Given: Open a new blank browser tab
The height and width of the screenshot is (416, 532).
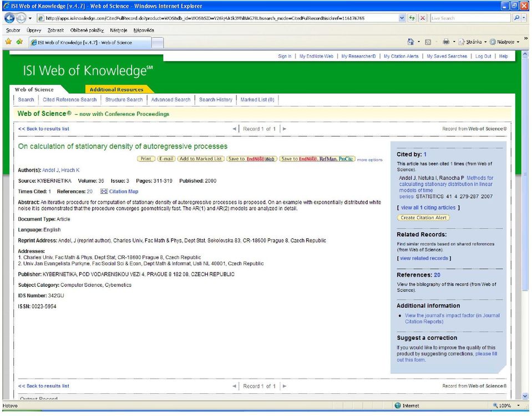Looking at the screenshot, I should [158, 42].
